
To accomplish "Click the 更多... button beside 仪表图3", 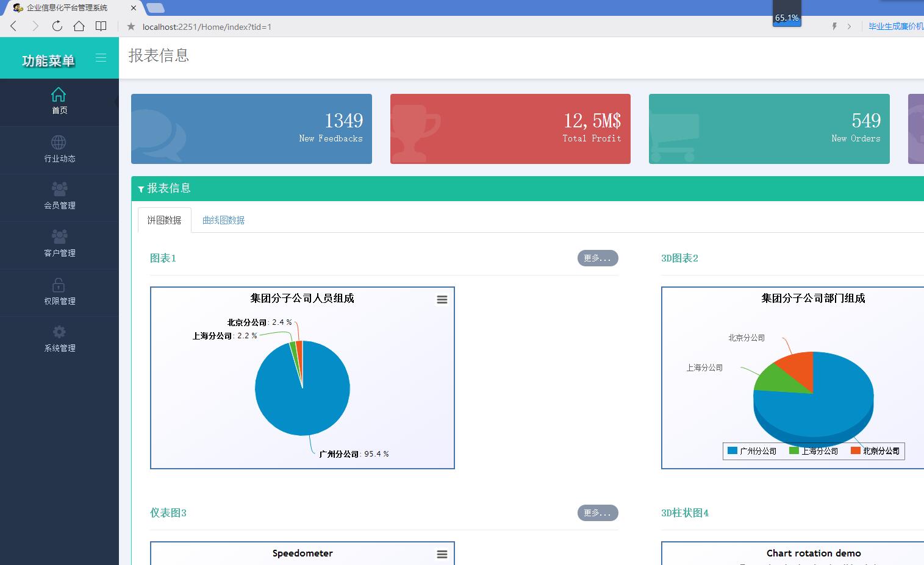I will pyautogui.click(x=598, y=513).
